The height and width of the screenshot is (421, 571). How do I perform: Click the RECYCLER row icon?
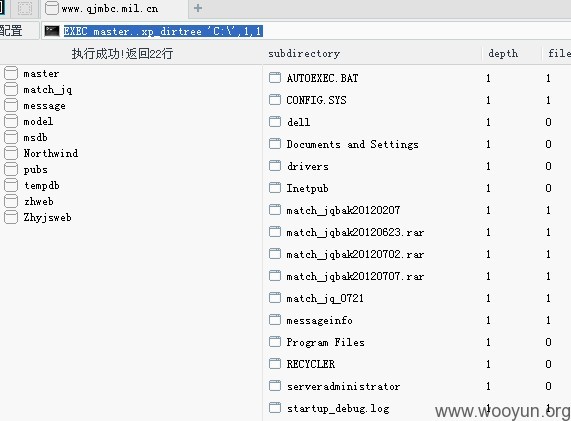pos(275,363)
